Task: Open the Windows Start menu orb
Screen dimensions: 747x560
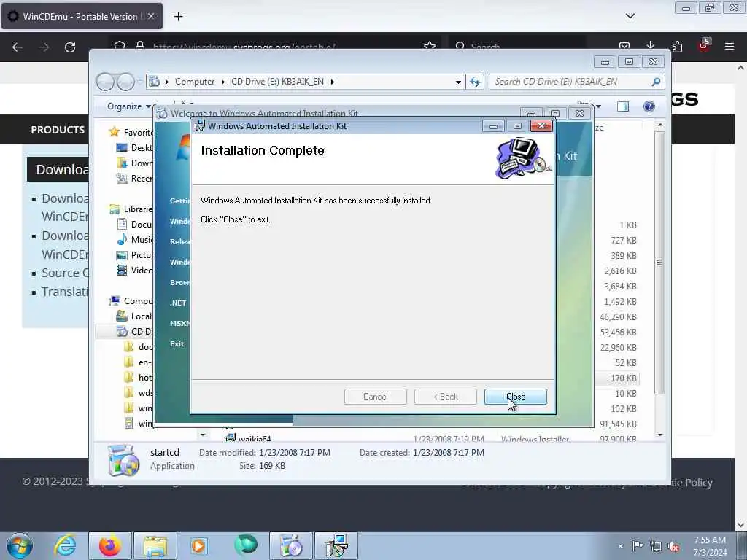Action: 20,545
